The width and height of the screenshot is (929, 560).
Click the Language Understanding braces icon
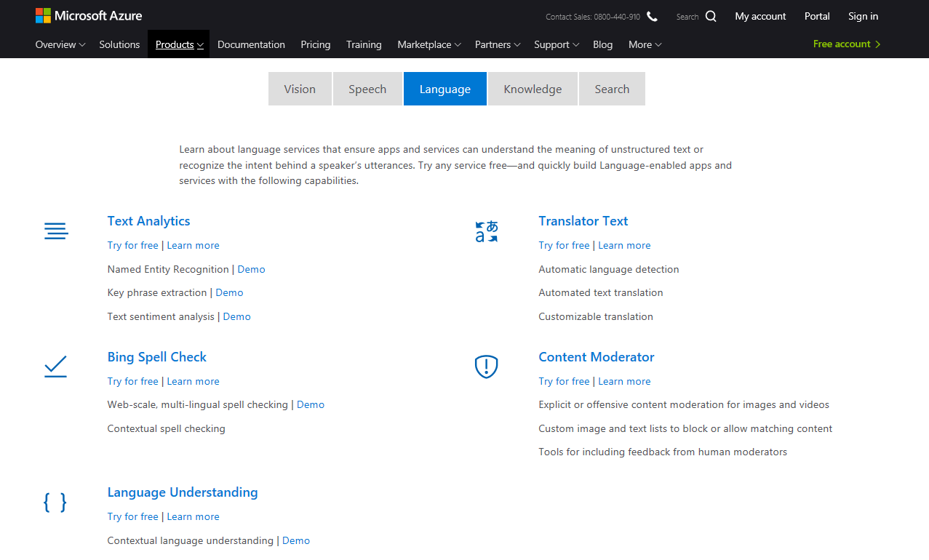point(55,503)
